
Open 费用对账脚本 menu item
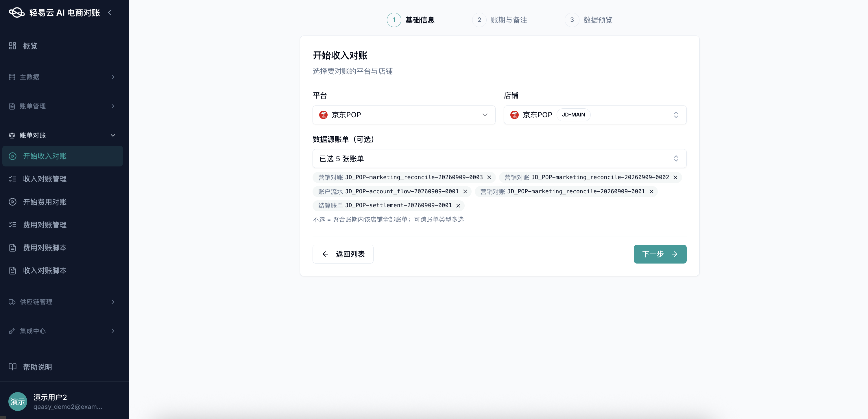click(x=63, y=248)
